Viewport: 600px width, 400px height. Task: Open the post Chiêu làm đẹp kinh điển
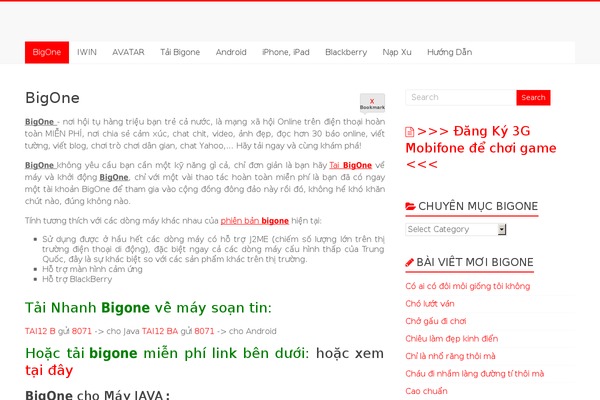point(452,339)
